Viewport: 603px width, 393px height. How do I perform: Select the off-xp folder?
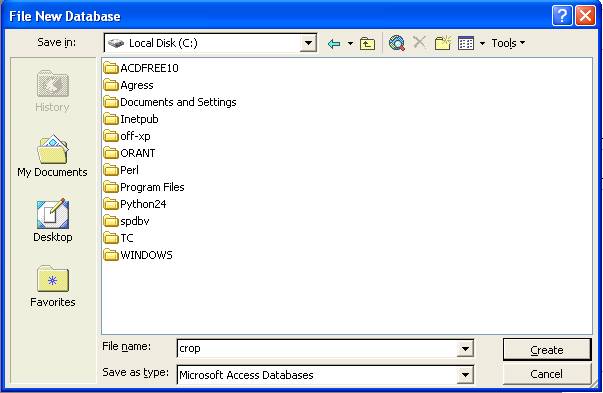pos(127,136)
